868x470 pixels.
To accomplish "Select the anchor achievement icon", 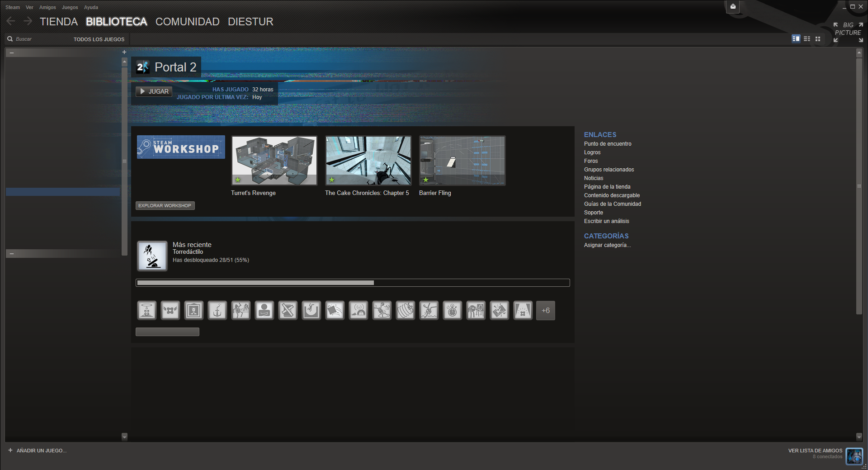I will pos(217,310).
